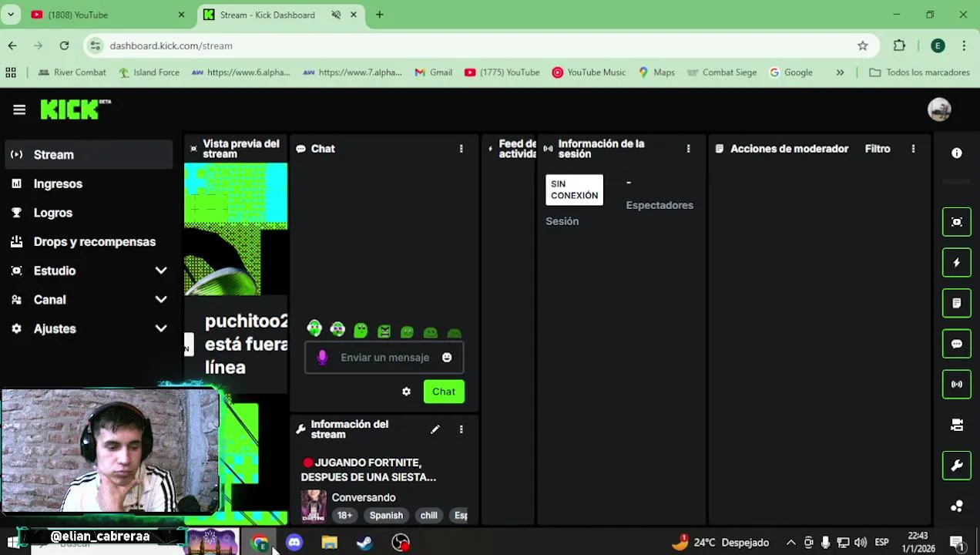Close the Stream - Kick Dashboard tab
Screen dimensions: 980x555
point(354,15)
